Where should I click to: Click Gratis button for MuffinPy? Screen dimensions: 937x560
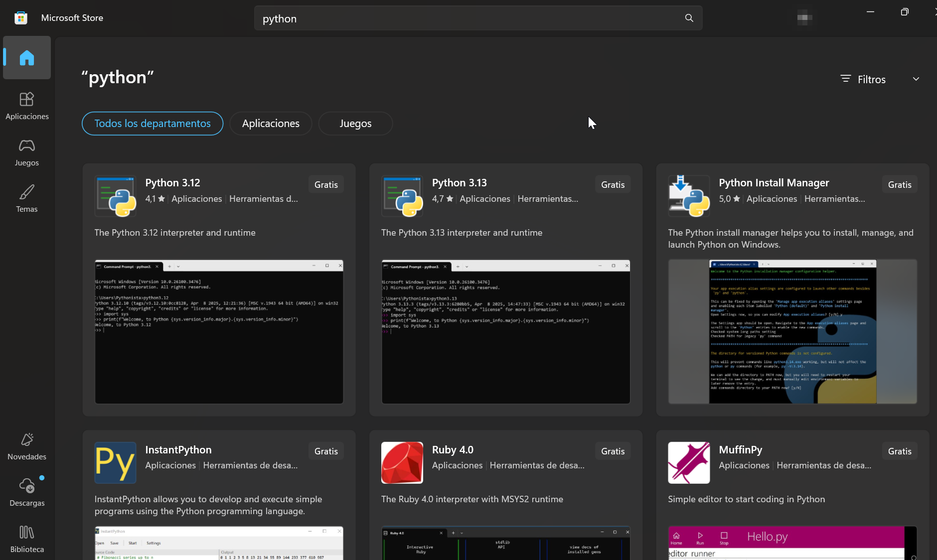click(900, 451)
